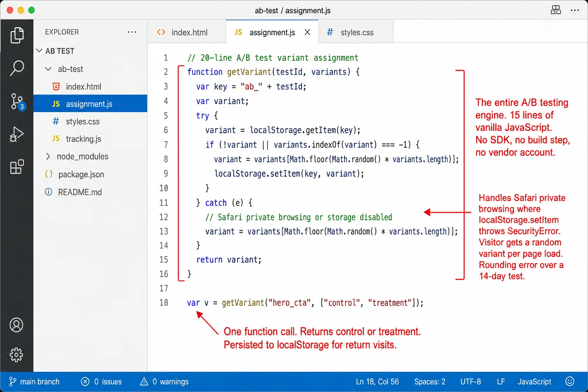The height and width of the screenshot is (392, 588).
Task: Click line number 18 in gutter
Action: (164, 303)
